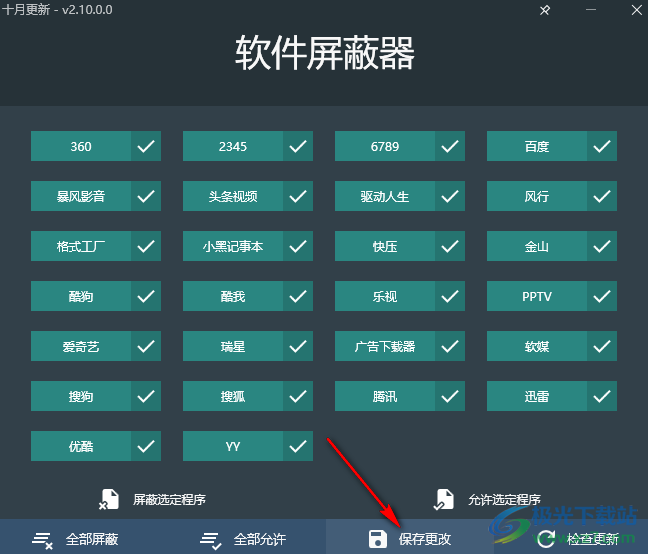The height and width of the screenshot is (554, 648).
Task: Click the 暴风影音 label button
Action: tap(81, 196)
